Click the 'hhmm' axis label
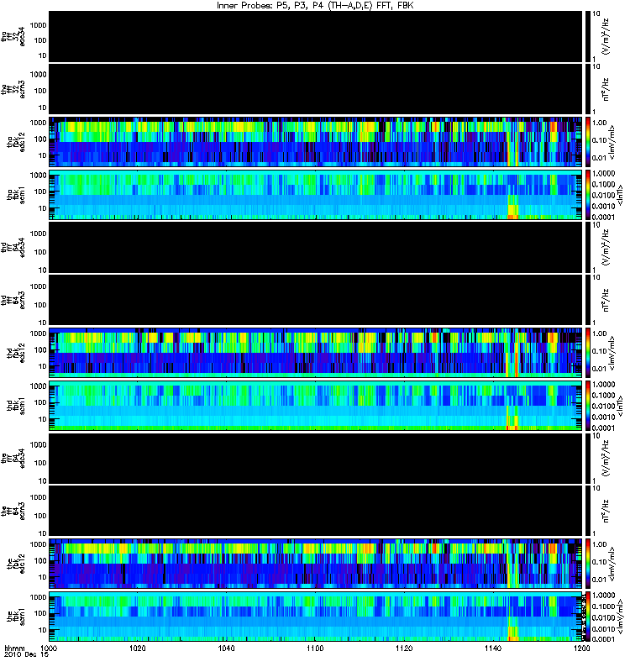This screenshot has height=672, width=630. [14, 648]
